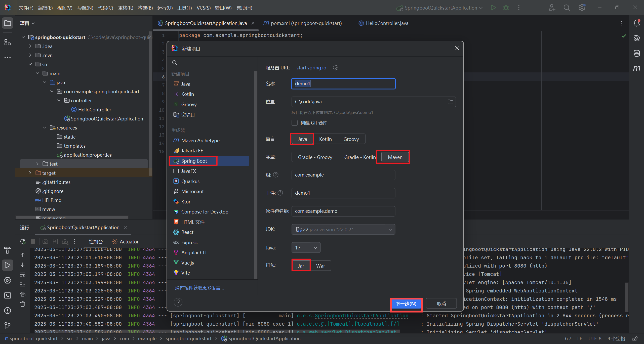Click the server URL settings gear
This screenshot has width=644, height=344.
click(x=336, y=68)
